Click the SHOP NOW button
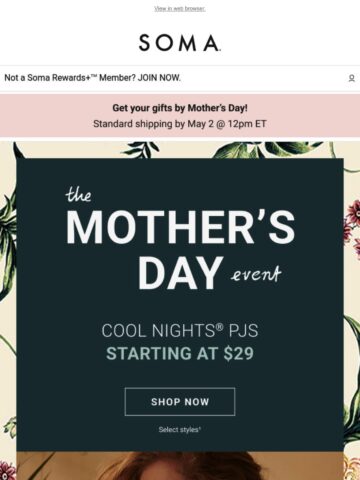The image size is (360, 480). coord(180,402)
